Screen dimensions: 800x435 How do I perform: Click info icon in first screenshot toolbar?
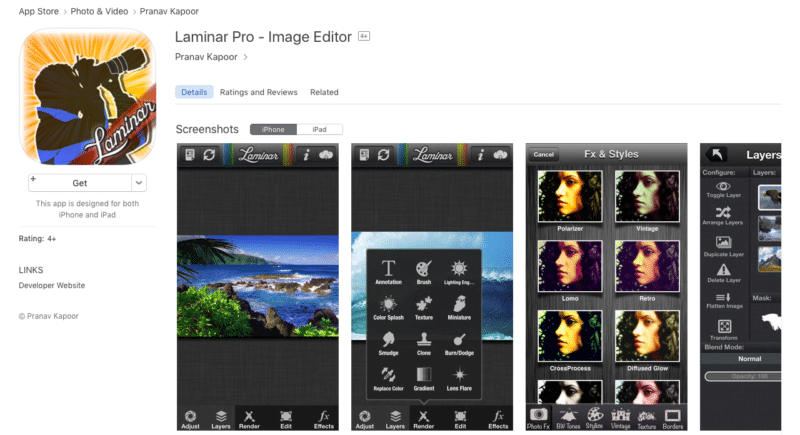coord(306,155)
